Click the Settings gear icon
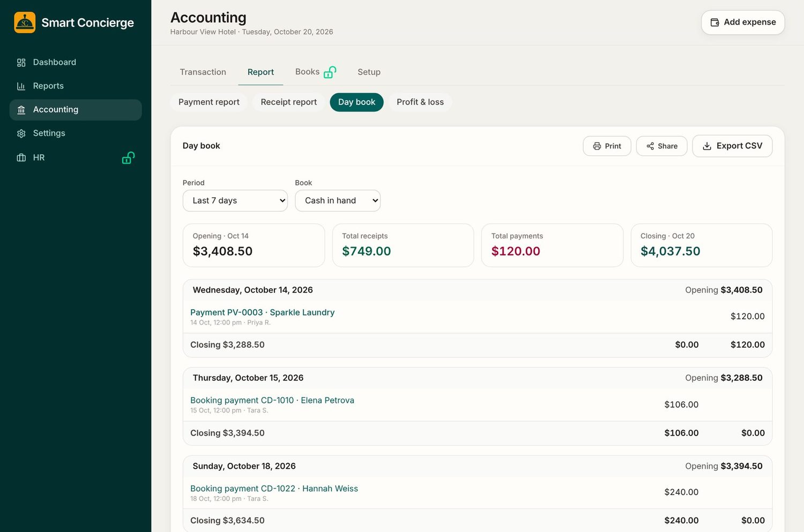 (21, 133)
